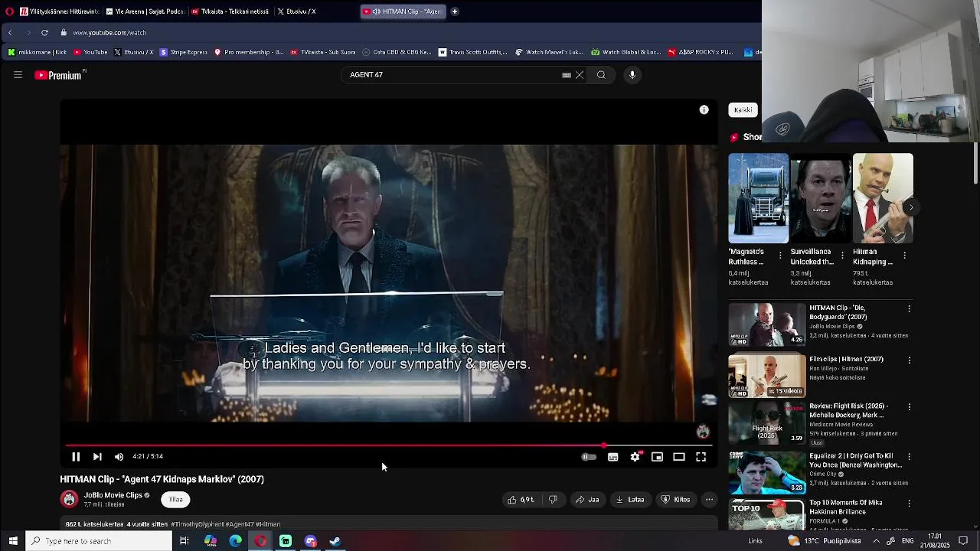Open a new browser tab
Image resolution: width=980 pixels, height=551 pixels.
point(454,11)
